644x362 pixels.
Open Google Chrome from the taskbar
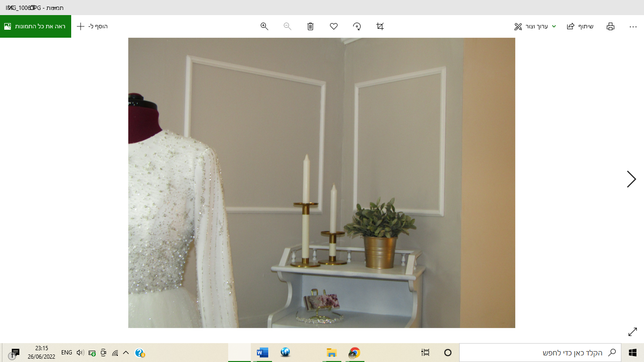click(355, 353)
